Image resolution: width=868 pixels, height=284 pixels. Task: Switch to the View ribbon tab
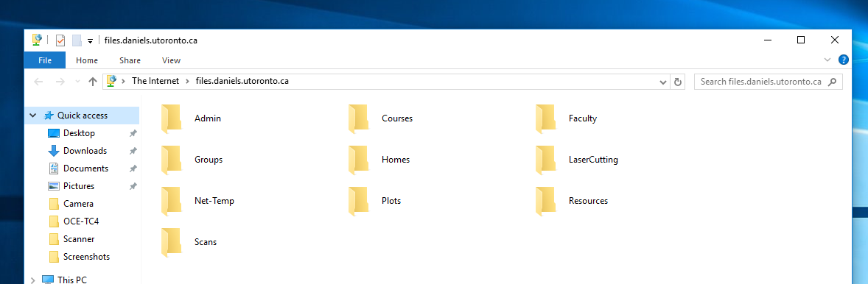click(171, 60)
